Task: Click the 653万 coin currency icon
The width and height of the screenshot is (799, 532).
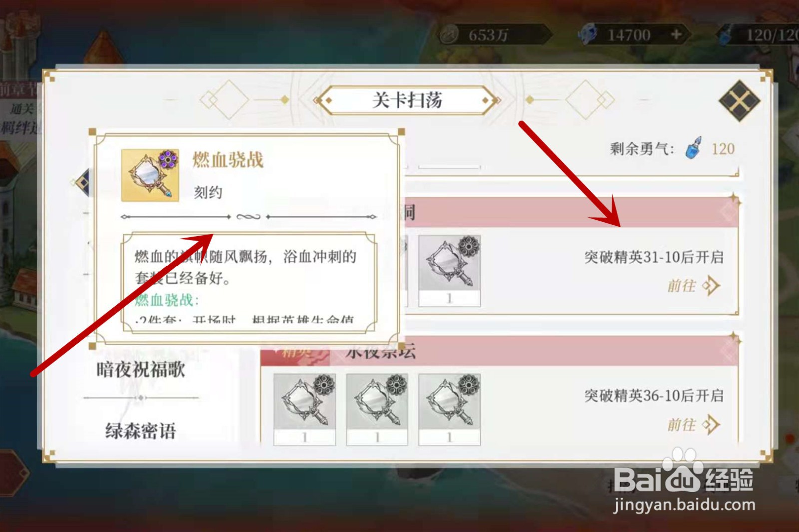Action: (x=449, y=34)
